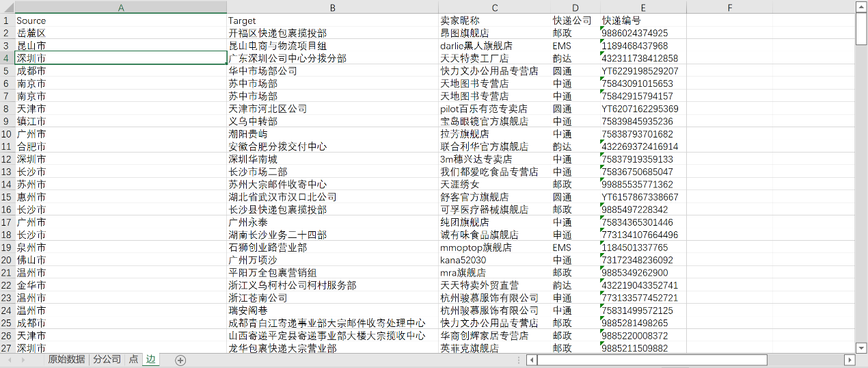Select row 20 header

tap(8, 260)
